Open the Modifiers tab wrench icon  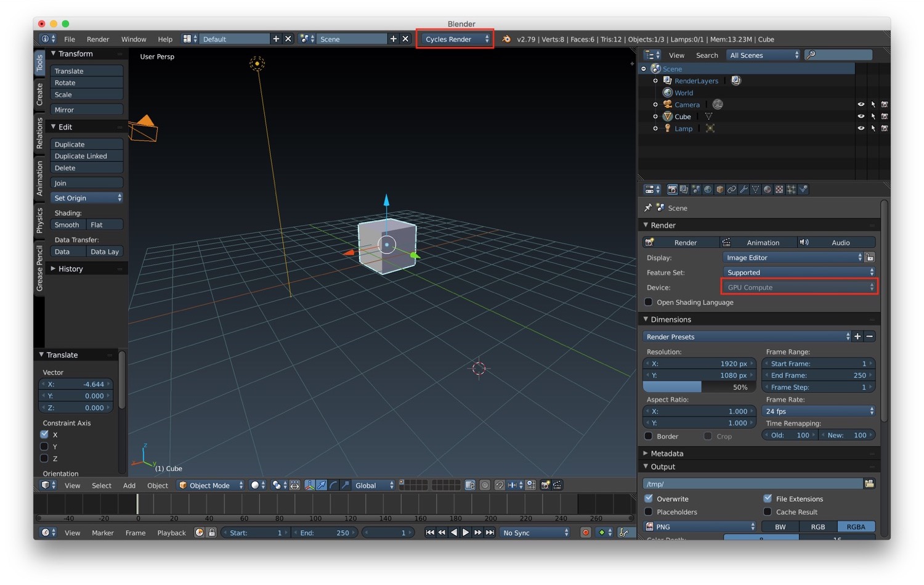(744, 189)
